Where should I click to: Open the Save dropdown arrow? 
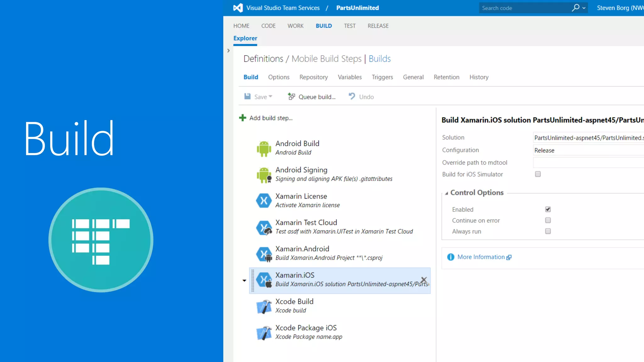(x=270, y=96)
